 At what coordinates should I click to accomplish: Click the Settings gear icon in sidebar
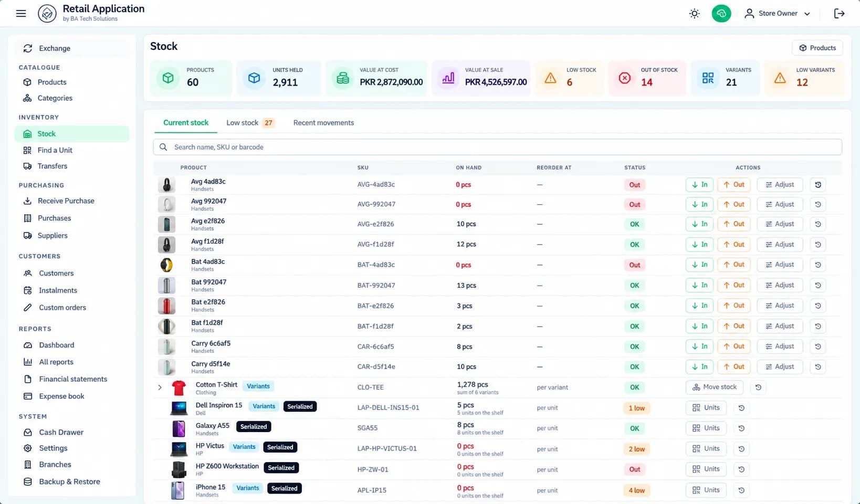[x=28, y=448]
